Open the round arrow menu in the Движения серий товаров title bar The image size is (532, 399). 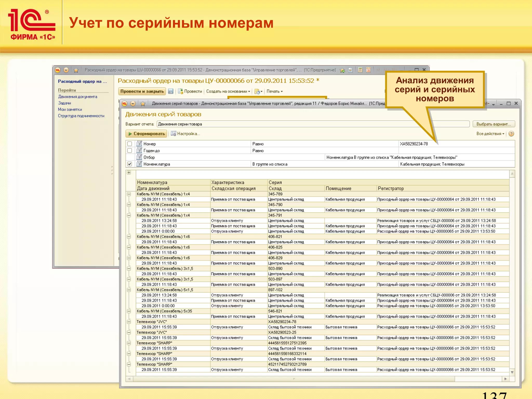(133, 103)
